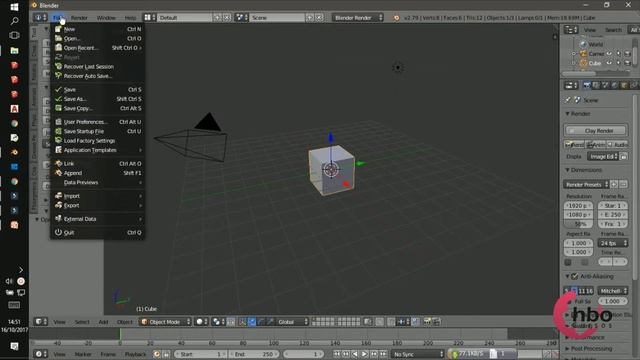Click Save in the File menu
The height and width of the screenshot is (360, 640).
pyautogui.click(x=98, y=89)
